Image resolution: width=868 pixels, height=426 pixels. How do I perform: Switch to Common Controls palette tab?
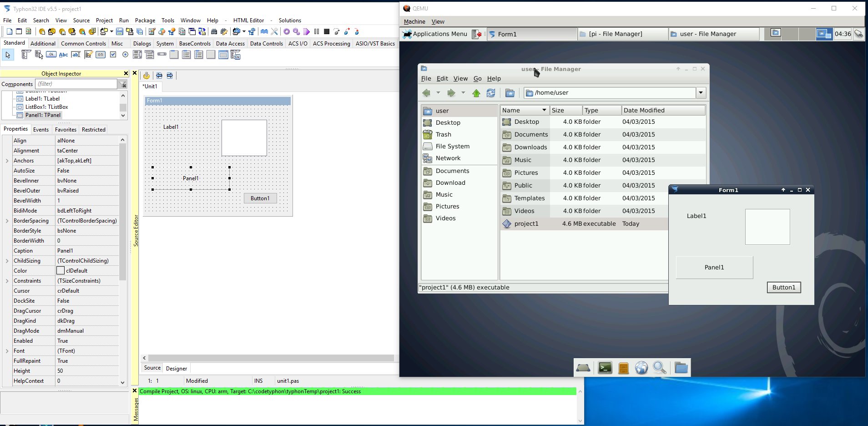[x=83, y=44]
